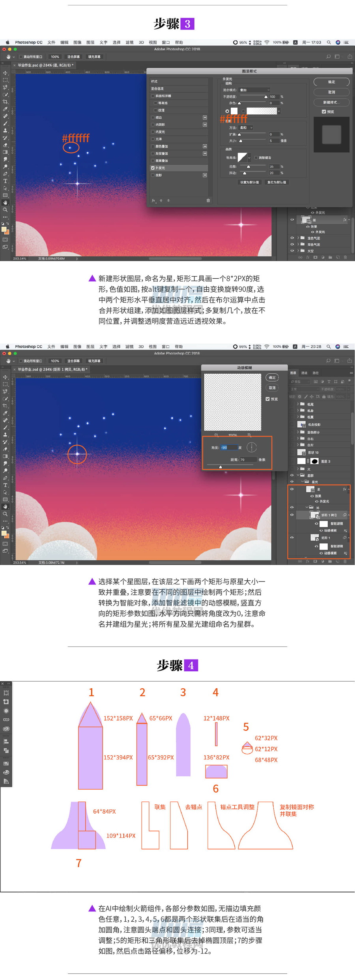Select the Gradient tool in the Layer Style window

pos(5,152)
